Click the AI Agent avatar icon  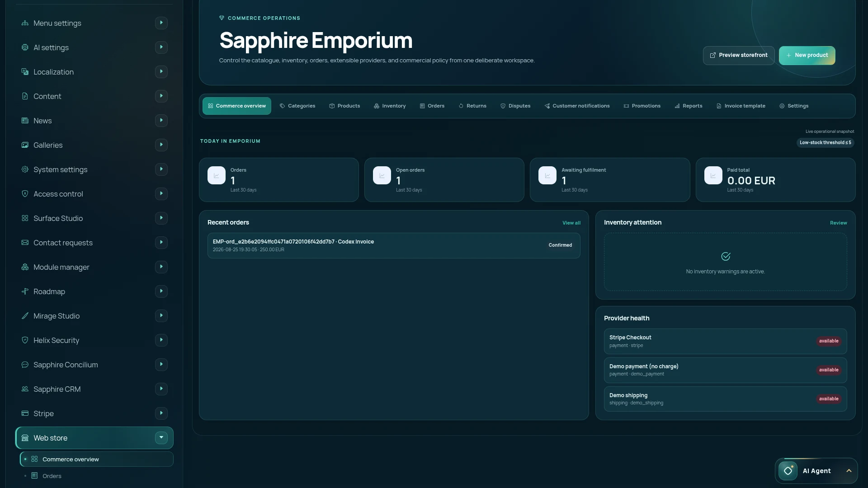pyautogui.click(x=788, y=471)
